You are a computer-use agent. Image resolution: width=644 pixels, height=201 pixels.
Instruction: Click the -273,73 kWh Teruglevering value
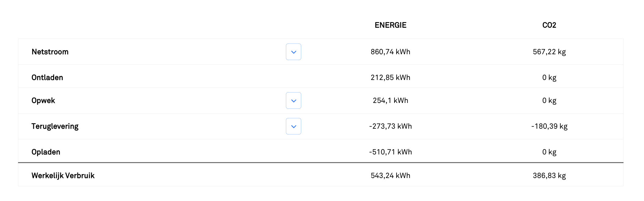[390, 126]
